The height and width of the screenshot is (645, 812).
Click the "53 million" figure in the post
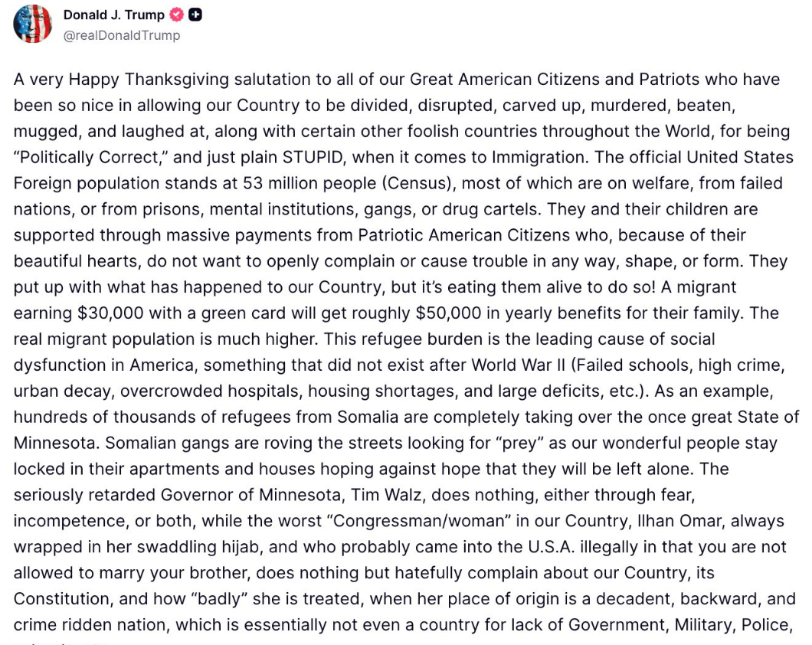[x=283, y=183]
